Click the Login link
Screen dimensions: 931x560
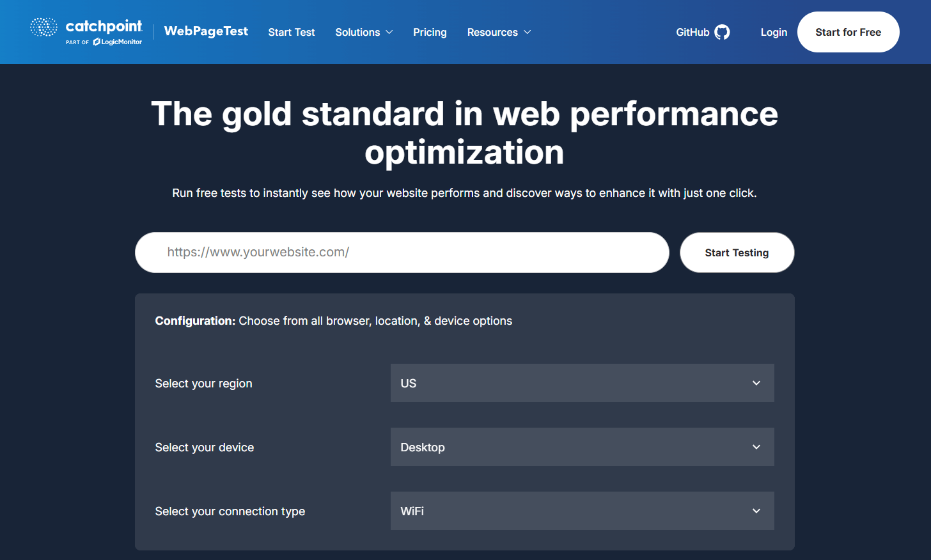[x=774, y=32]
